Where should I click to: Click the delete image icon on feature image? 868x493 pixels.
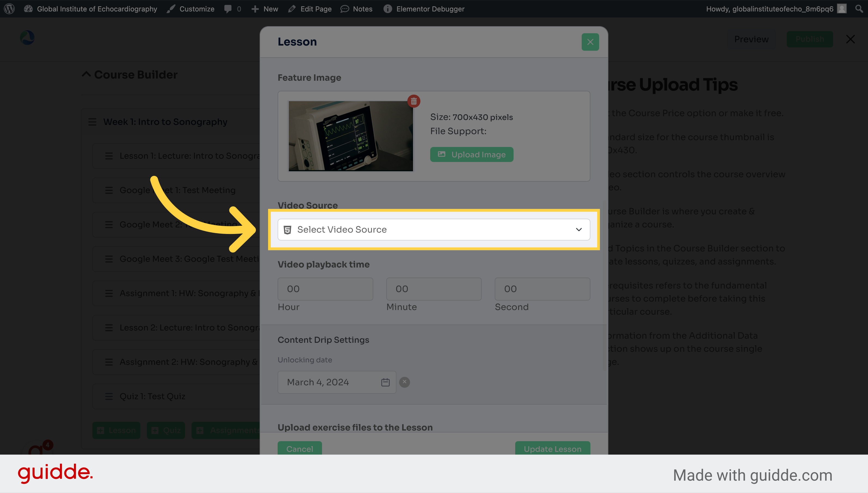[x=414, y=101]
